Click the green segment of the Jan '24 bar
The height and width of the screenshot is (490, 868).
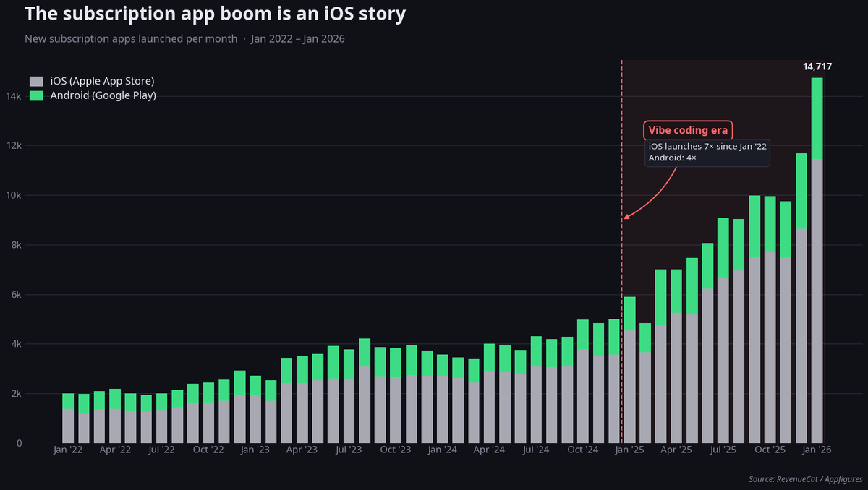click(x=443, y=365)
